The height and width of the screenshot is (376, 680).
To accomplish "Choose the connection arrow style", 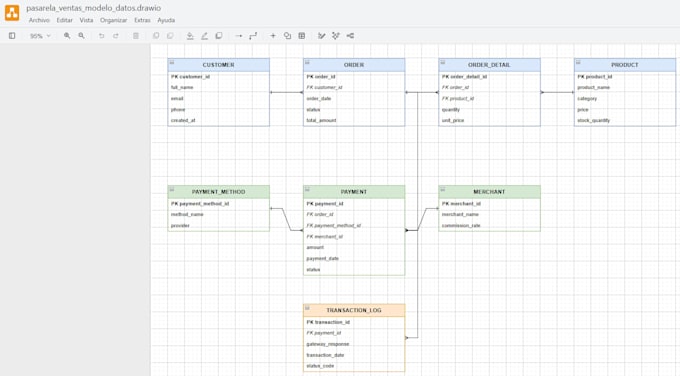I will (239, 36).
